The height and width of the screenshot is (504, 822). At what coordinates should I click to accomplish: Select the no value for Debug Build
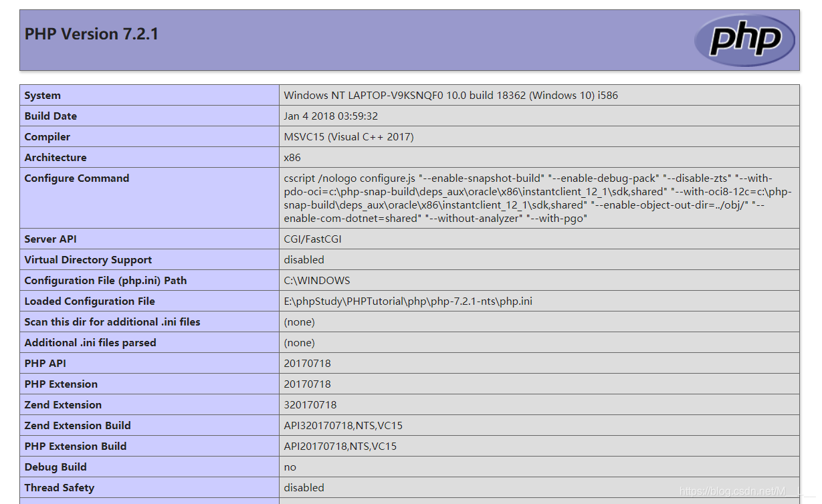(290, 467)
